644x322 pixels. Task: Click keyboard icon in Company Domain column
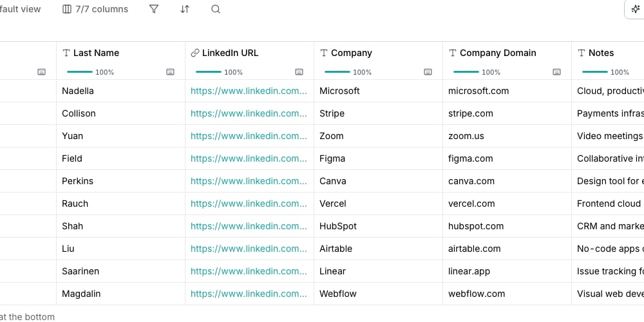click(x=556, y=72)
